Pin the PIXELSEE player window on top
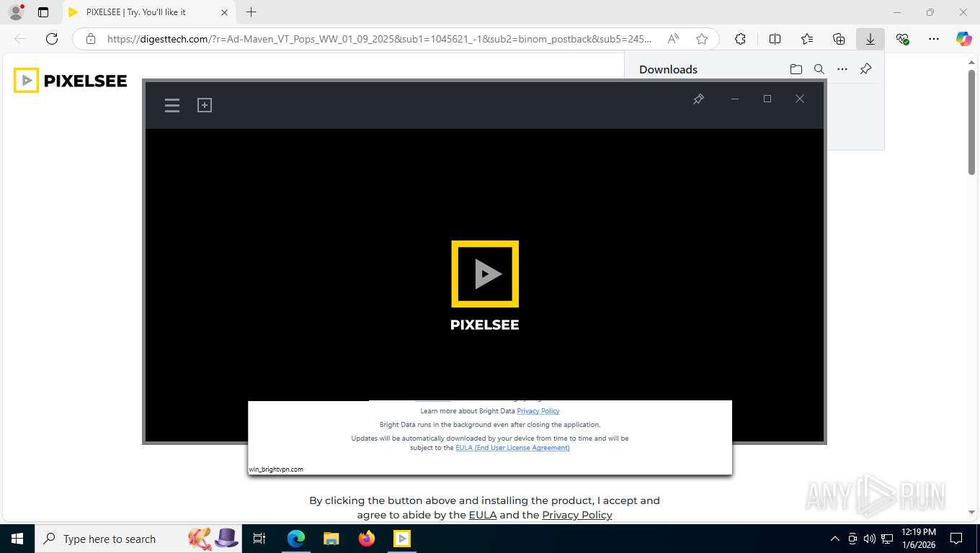The width and height of the screenshot is (980, 553). pos(698,99)
